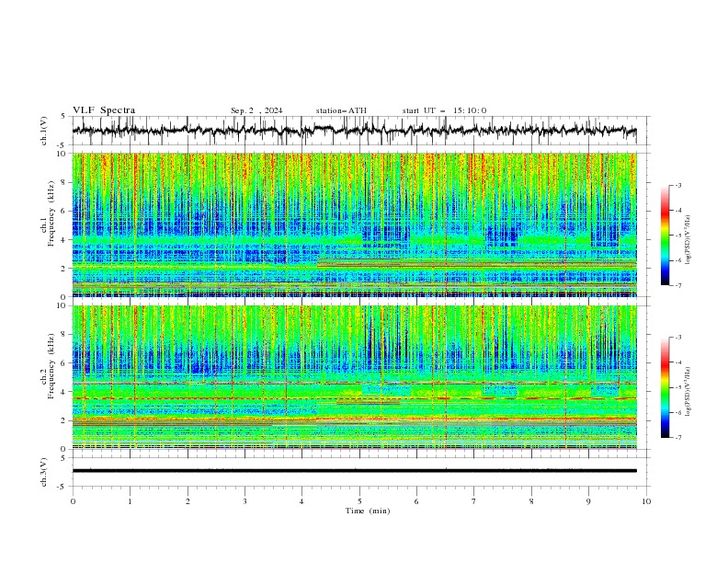Click the 'ch.1(V)' waveform axis label
Screen dimensions: 728x563
tap(44, 131)
